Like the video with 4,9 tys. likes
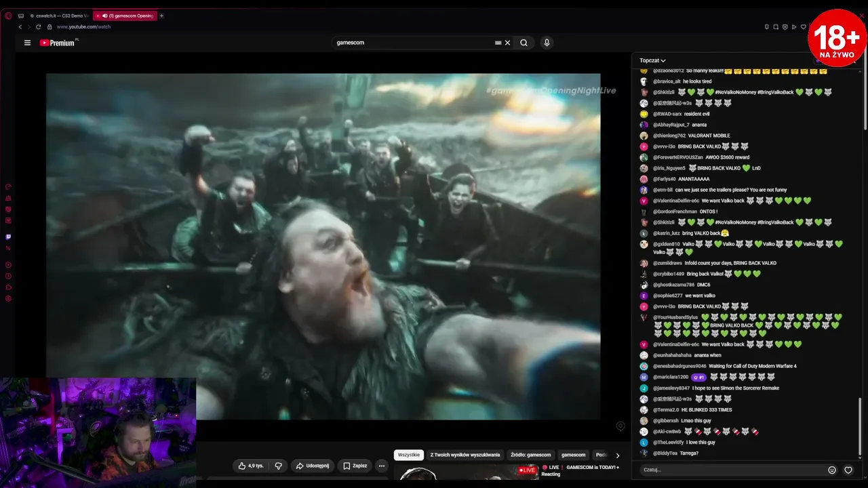Viewport: 868px width, 488px height. coord(250,466)
